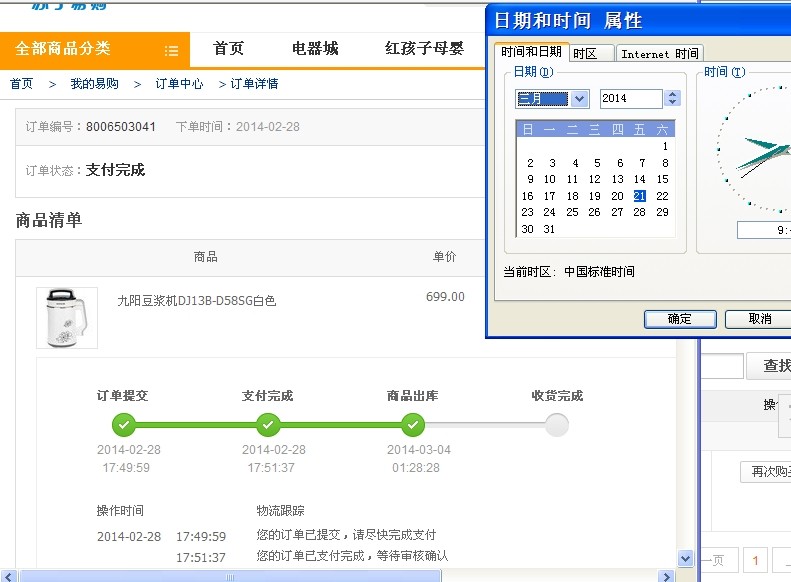Increase the year with the up spinner
Viewport: 791px width, 582px height.
click(x=672, y=94)
